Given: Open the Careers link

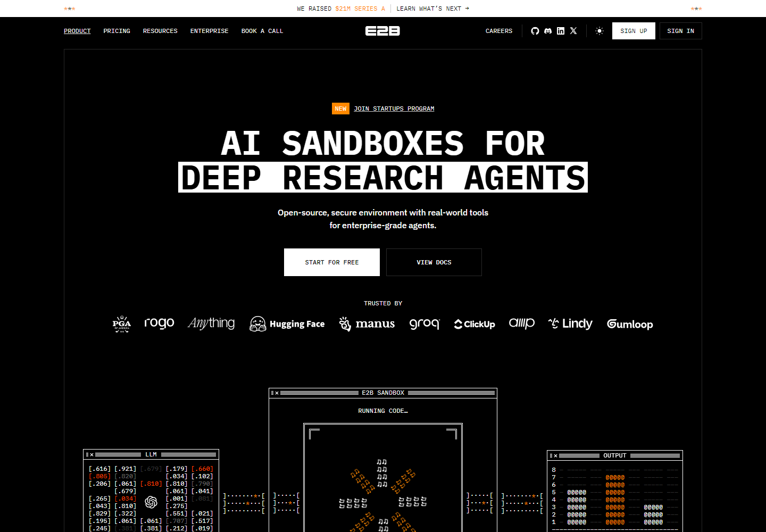Looking at the screenshot, I should point(499,31).
